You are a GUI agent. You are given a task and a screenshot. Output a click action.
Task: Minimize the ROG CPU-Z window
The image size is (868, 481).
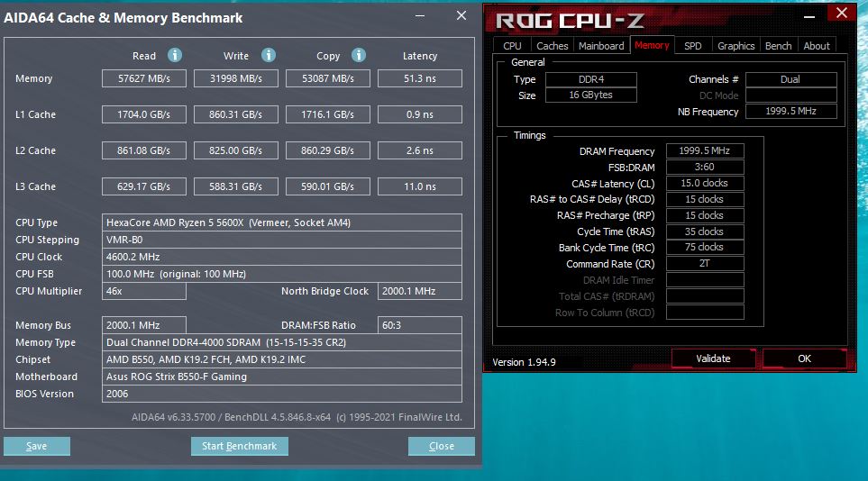point(809,16)
